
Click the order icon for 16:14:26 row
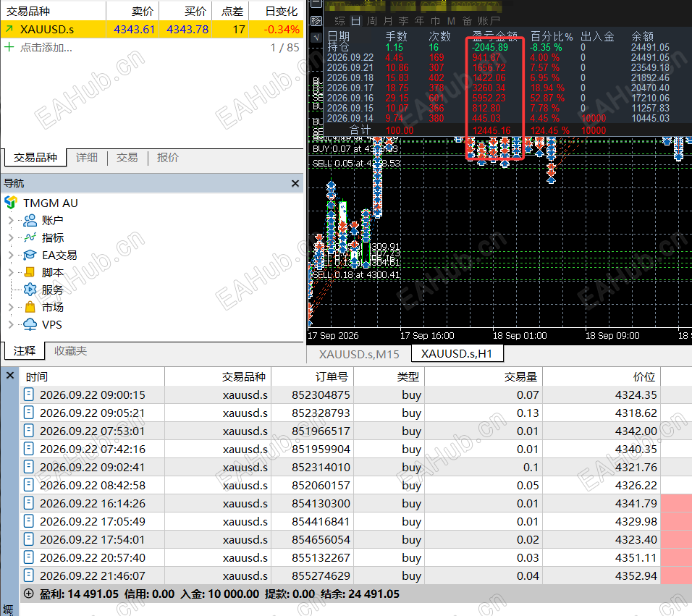pyautogui.click(x=29, y=503)
